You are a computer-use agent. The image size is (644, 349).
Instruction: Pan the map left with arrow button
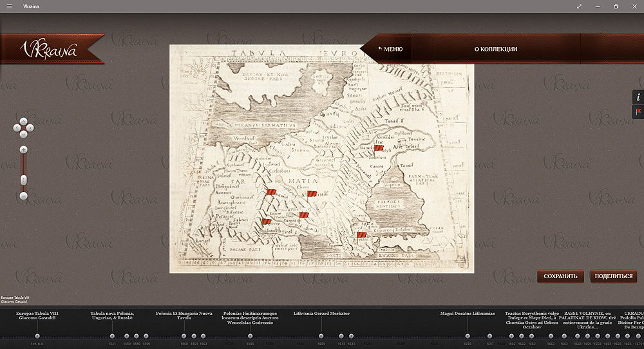click(x=17, y=128)
